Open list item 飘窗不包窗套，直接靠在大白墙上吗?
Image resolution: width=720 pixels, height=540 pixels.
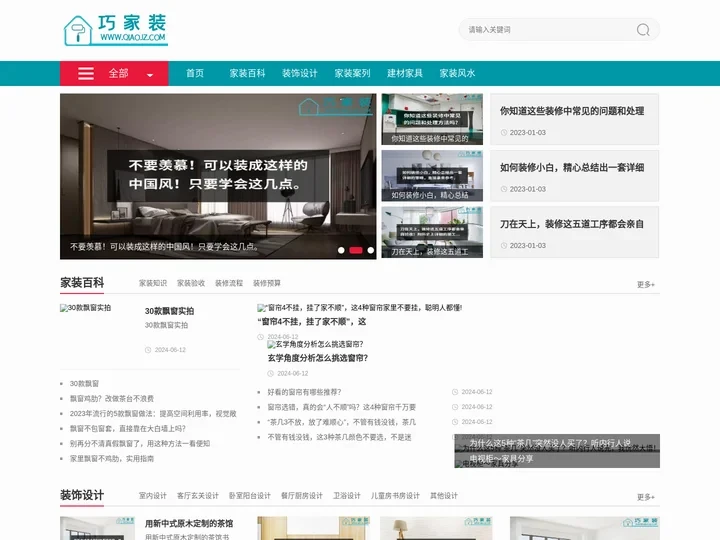(x=128, y=428)
